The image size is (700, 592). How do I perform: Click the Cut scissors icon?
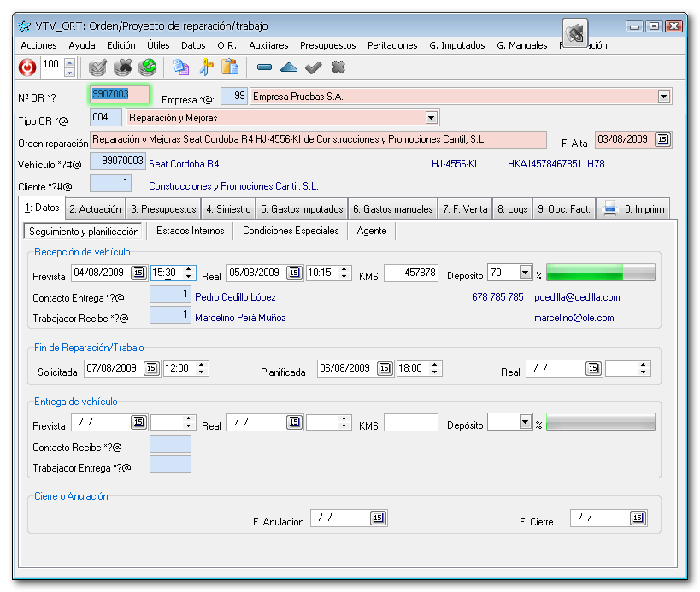tap(206, 67)
